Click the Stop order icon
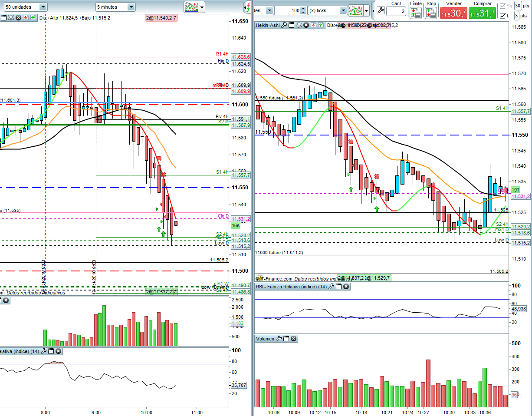Image resolution: width=532 pixels, height=416 pixels. (x=431, y=13)
